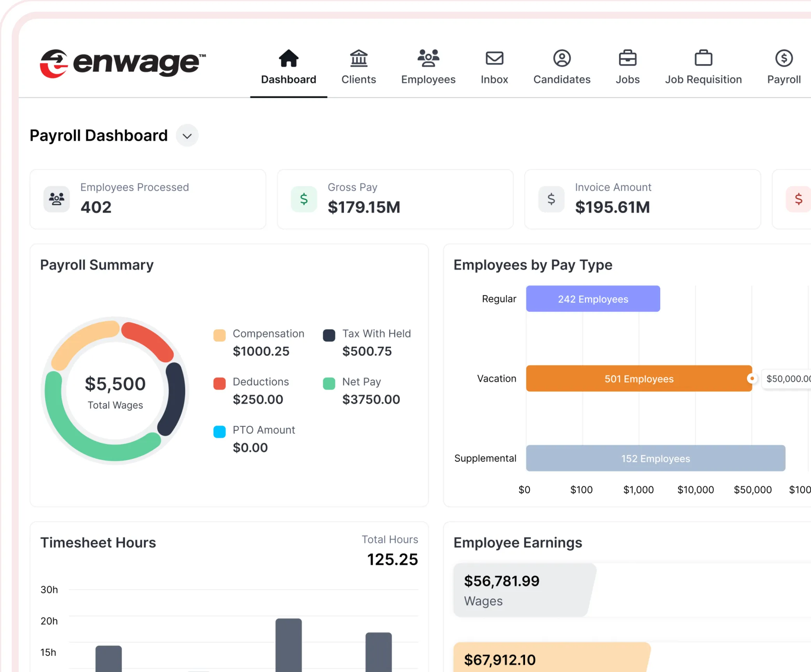Viewport: 811px width, 672px height.
Task: Click the Compensation orange legend swatch
Action: pos(219,335)
